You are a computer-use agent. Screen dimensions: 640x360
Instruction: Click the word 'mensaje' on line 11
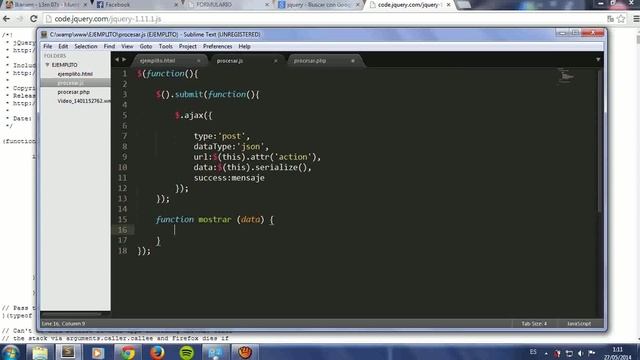(248, 178)
